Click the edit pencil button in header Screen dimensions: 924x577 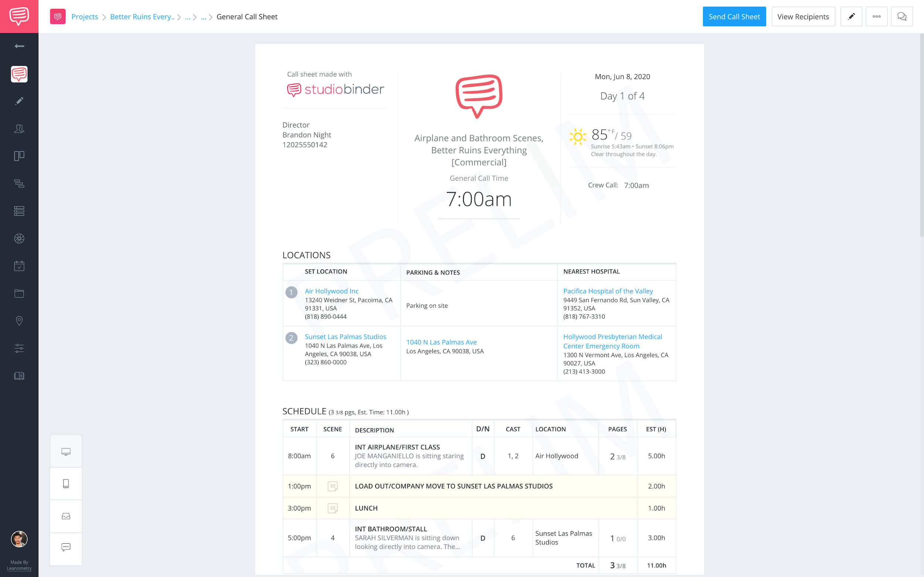pos(851,16)
